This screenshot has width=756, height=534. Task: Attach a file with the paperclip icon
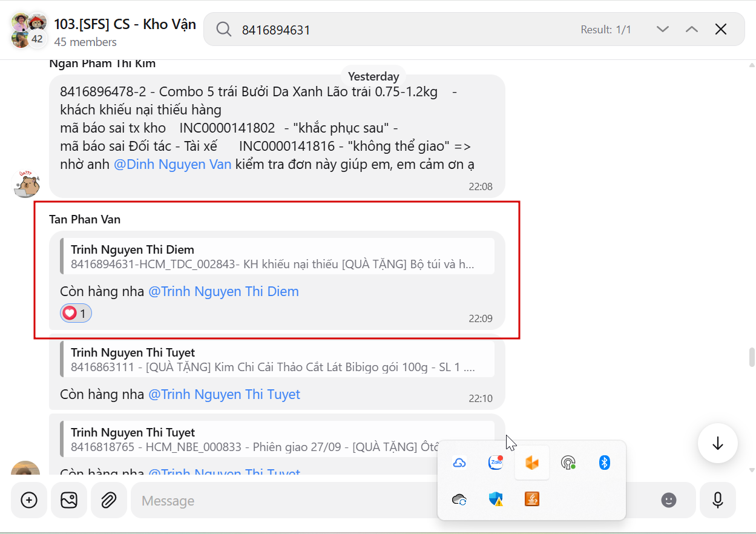109,500
